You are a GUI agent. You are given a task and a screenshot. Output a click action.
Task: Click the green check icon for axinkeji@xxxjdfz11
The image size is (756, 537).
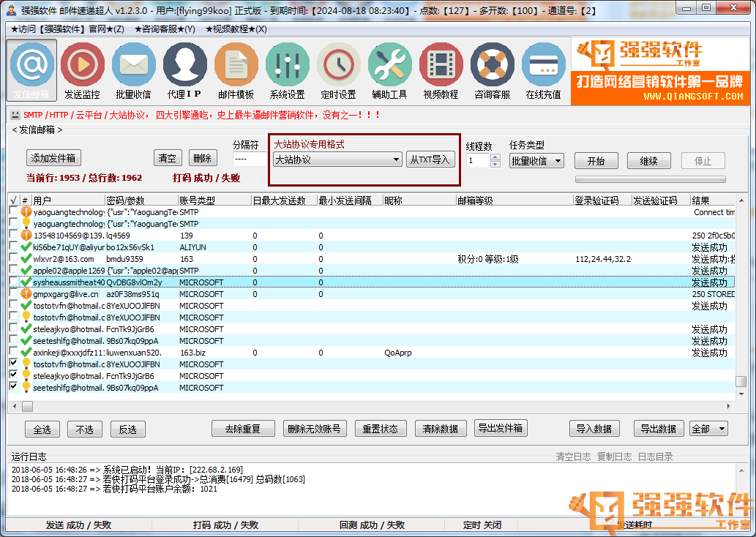pyautogui.click(x=26, y=353)
